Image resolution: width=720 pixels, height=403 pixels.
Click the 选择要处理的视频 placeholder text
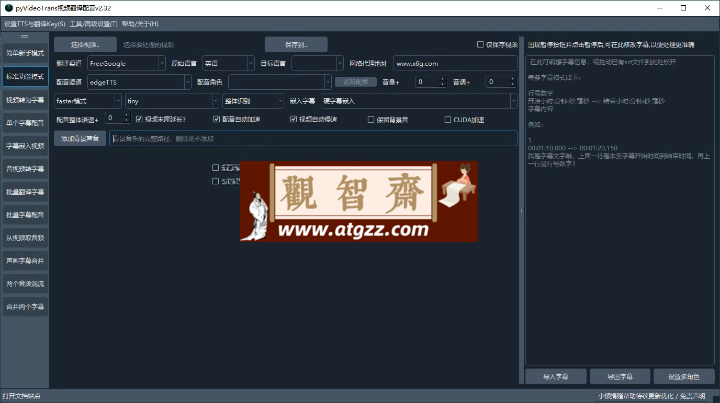point(149,45)
